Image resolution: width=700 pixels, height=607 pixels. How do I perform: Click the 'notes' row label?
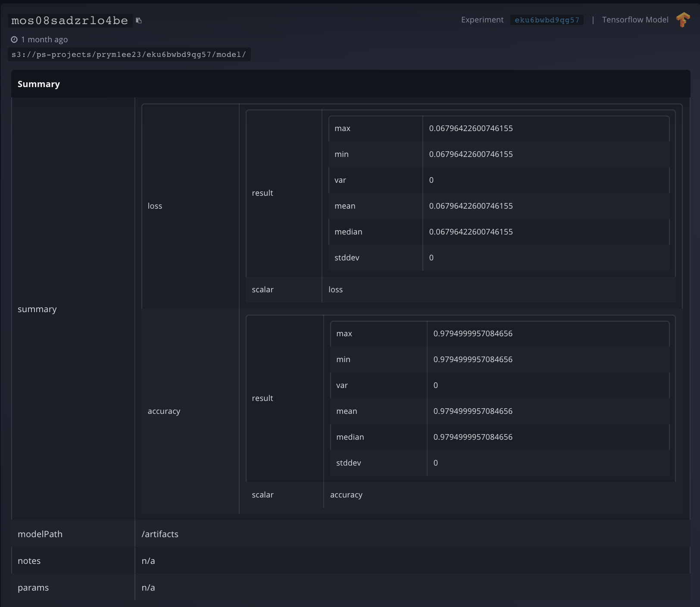29,561
